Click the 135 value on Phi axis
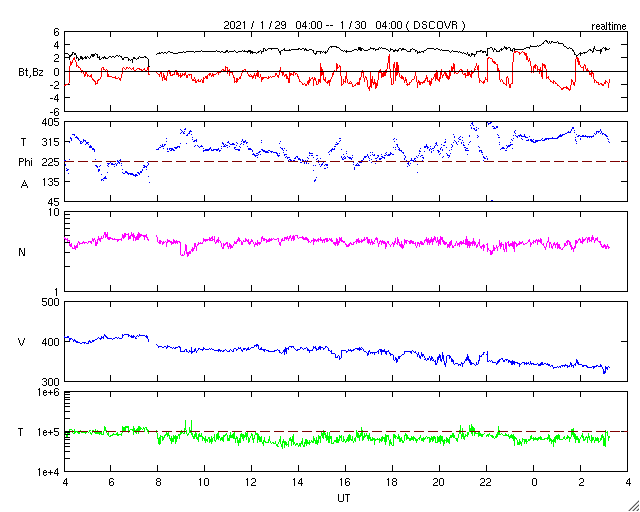 click(52, 182)
